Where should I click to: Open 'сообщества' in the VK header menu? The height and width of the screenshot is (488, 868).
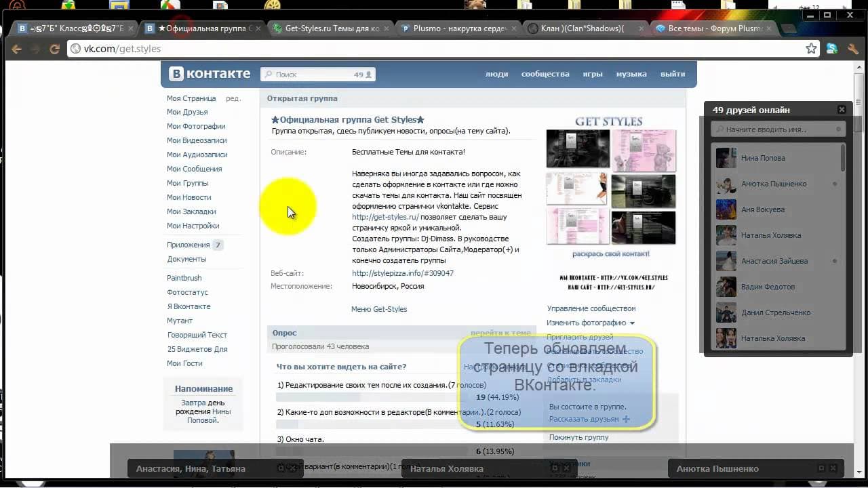pos(545,74)
